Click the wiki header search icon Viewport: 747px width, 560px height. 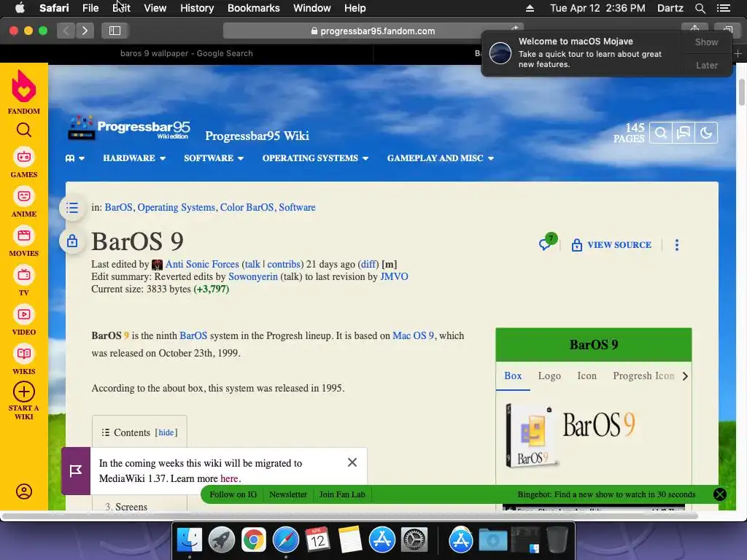pyautogui.click(x=661, y=133)
